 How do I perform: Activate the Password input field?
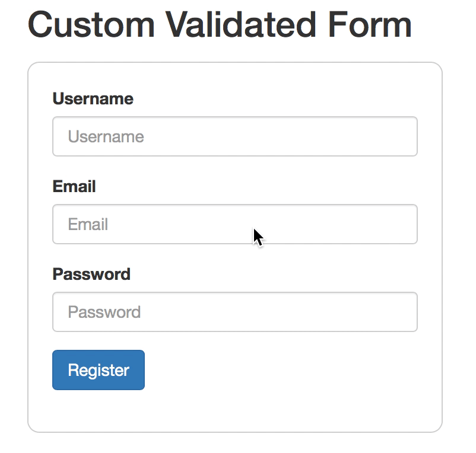(235, 312)
